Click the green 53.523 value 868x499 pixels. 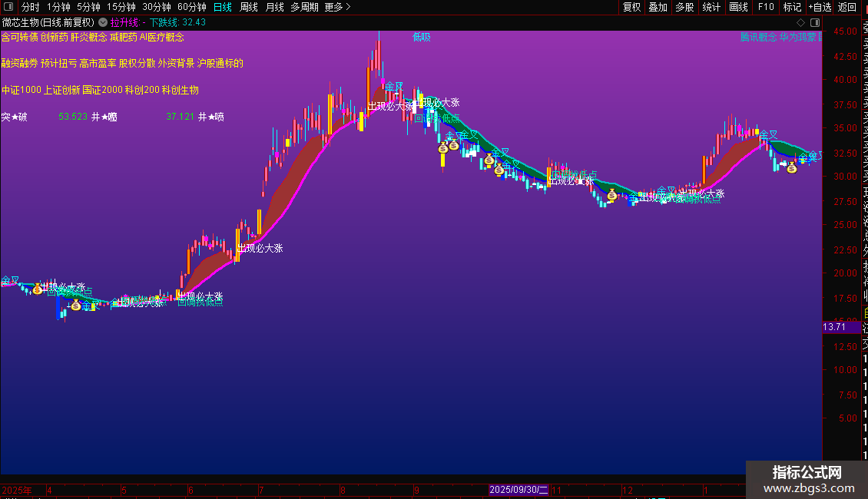click(73, 117)
